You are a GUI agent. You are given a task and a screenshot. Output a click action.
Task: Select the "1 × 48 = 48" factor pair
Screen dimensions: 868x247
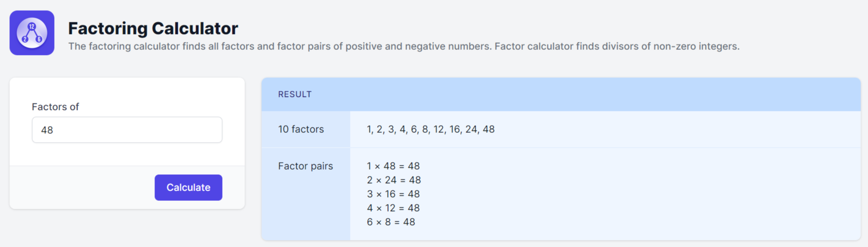click(x=393, y=166)
